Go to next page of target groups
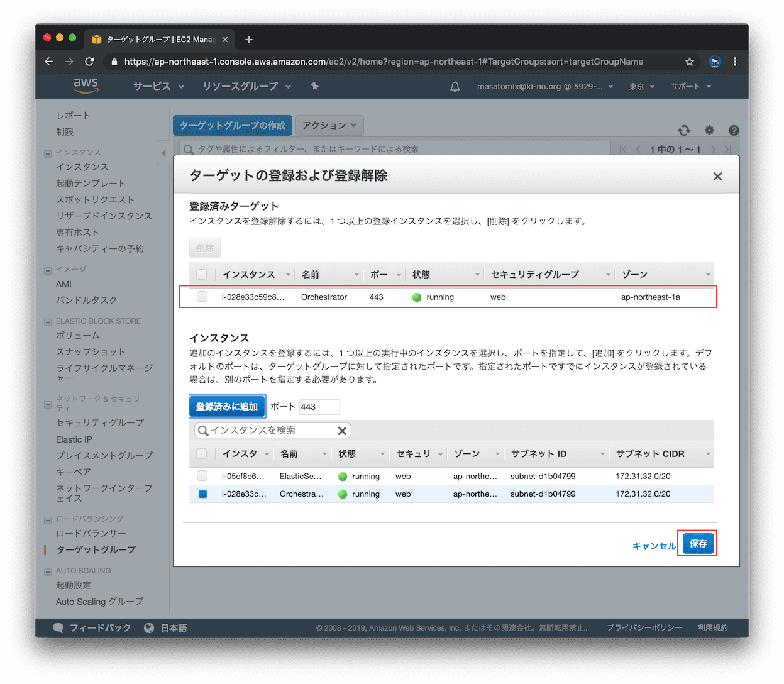Viewport: 784px width, 684px height. (713, 149)
